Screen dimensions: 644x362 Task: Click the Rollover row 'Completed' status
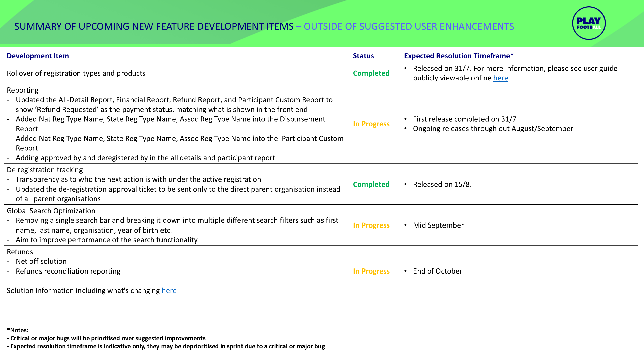tap(371, 73)
